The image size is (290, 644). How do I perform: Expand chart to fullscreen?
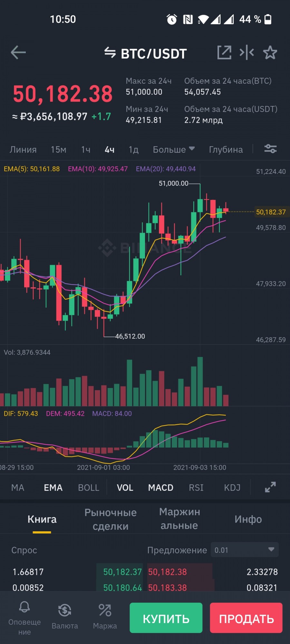(x=270, y=487)
